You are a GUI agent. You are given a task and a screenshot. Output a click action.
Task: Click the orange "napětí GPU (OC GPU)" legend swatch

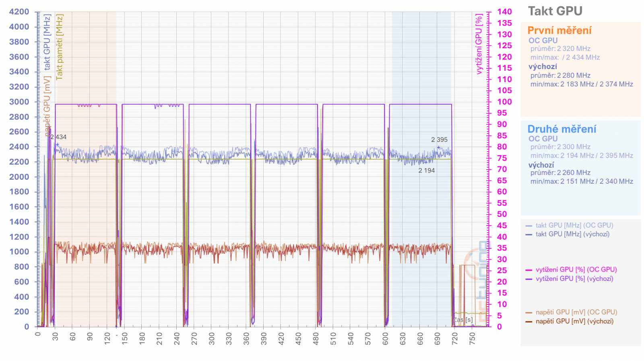coord(529,313)
